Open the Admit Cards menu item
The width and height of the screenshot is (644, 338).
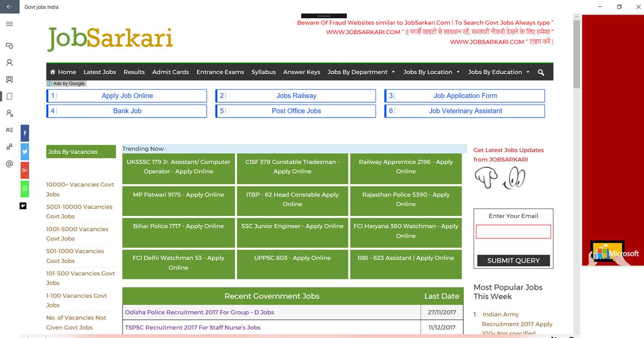click(x=170, y=72)
